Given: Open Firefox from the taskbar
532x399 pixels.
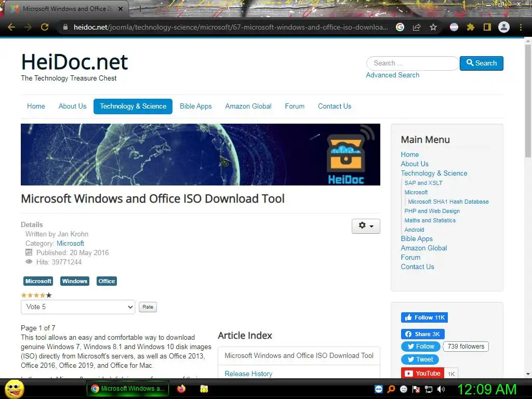Looking at the screenshot, I should (x=181, y=389).
